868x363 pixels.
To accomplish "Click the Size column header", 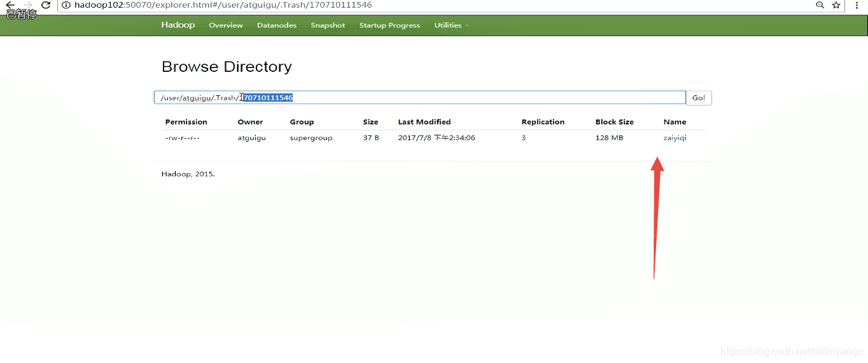I will coord(370,122).
